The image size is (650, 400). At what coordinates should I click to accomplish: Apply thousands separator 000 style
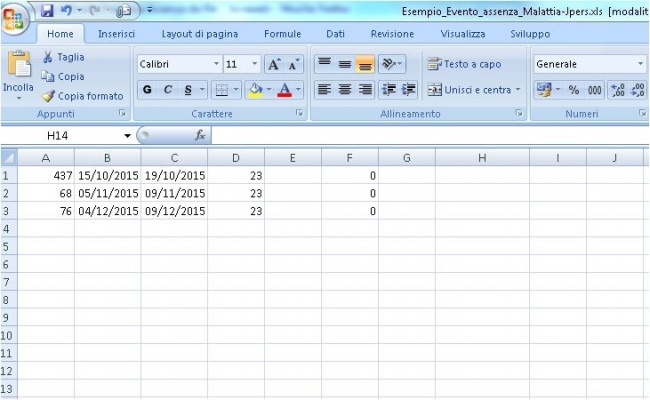pyautogui.click(x=594, y=90)
